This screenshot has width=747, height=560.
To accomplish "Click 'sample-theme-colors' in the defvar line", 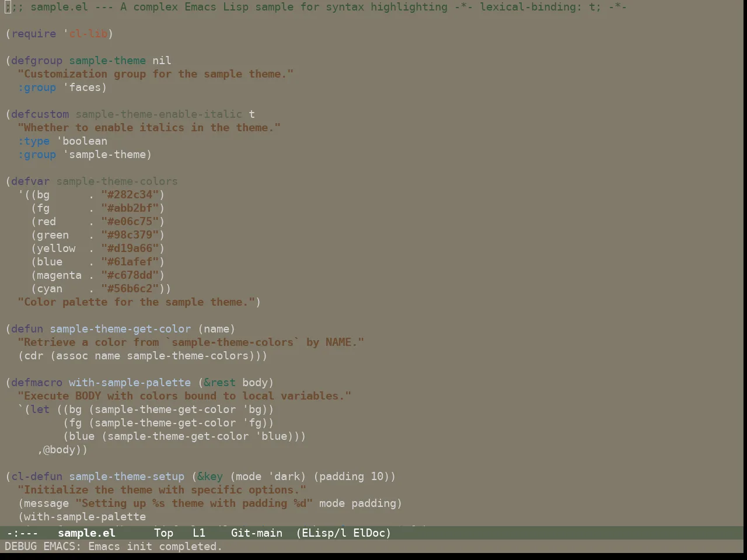I will 117,181.
